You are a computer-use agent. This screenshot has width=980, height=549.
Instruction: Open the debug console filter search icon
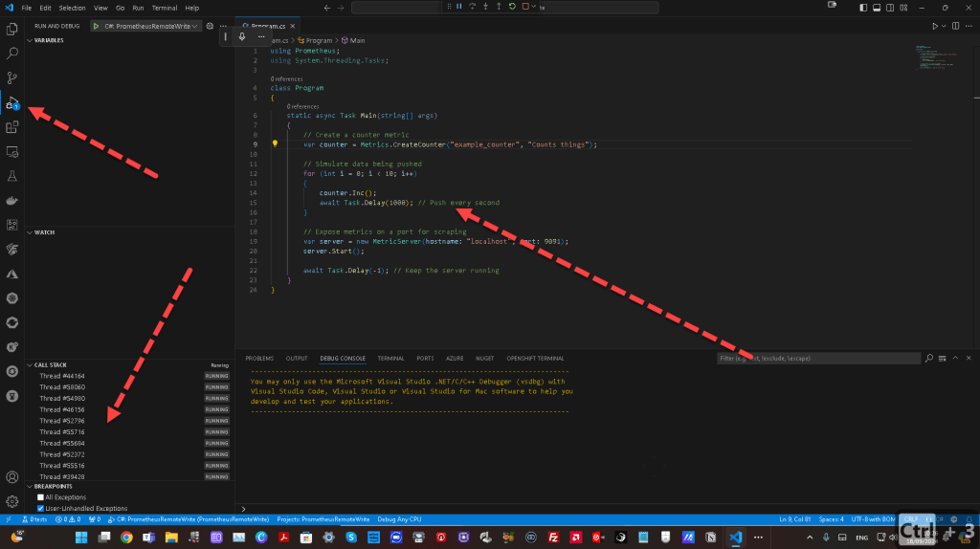[929, 359]
